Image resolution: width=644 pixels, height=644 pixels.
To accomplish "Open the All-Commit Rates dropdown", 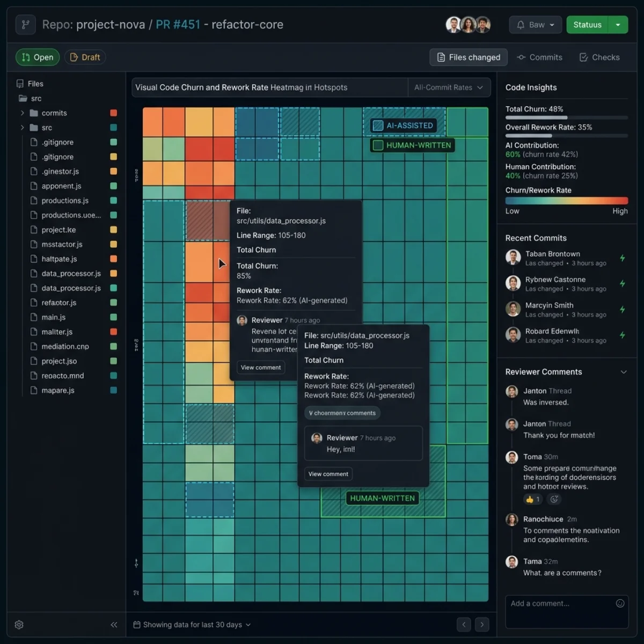I will (x=449, y=87).
